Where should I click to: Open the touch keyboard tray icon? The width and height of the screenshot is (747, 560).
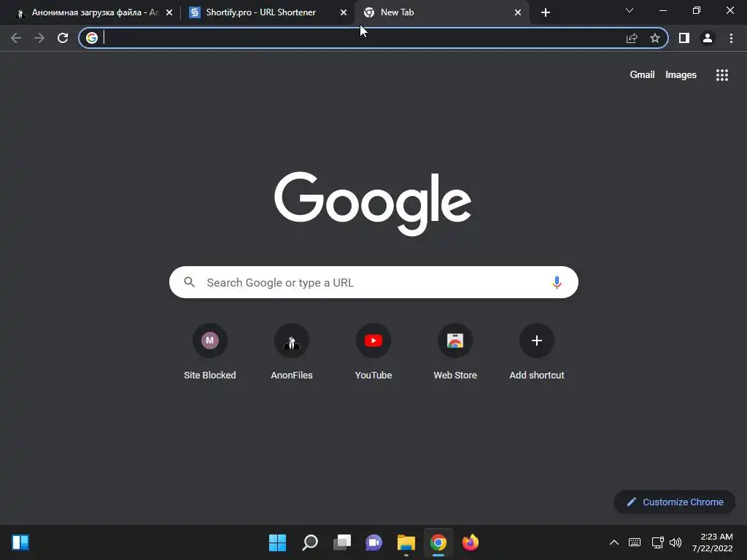[635, 542]
